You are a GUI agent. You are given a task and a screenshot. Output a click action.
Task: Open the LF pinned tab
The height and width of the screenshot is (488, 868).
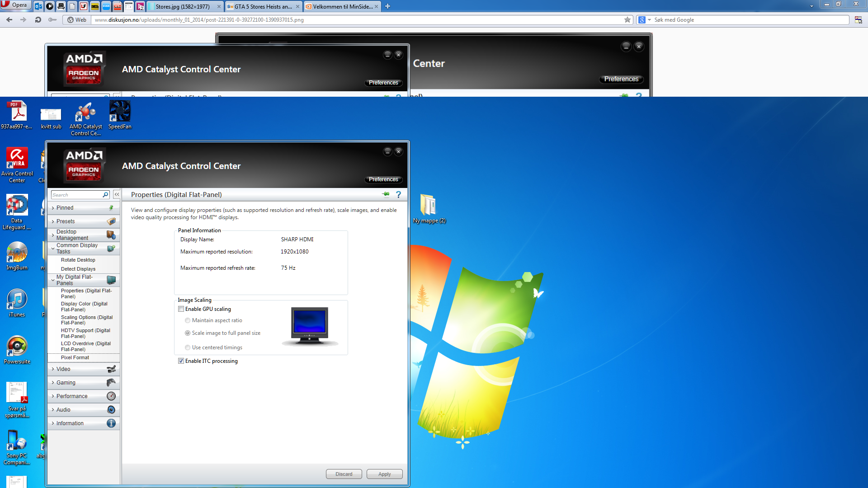[84, 6]
